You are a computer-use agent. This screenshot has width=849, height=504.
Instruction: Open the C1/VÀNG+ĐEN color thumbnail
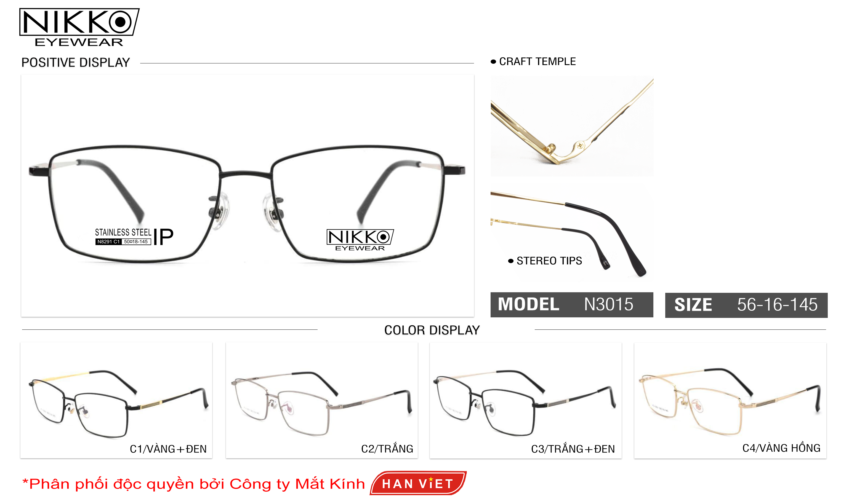(116, 400)
